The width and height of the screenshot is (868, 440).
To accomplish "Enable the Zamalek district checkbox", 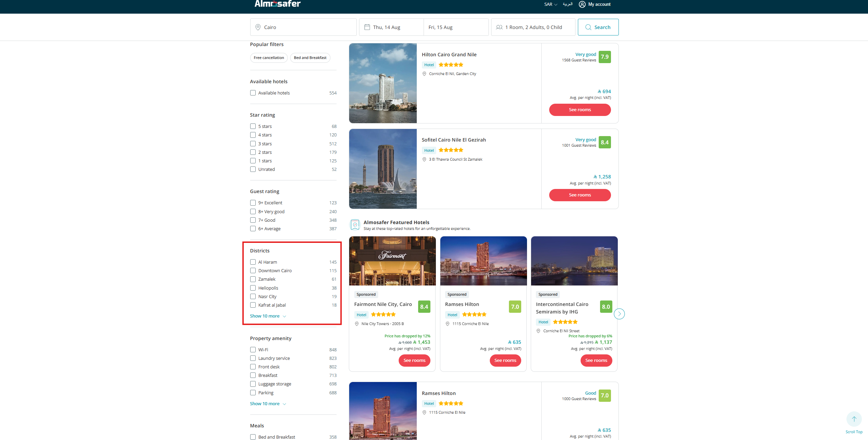I will [253, 279].
